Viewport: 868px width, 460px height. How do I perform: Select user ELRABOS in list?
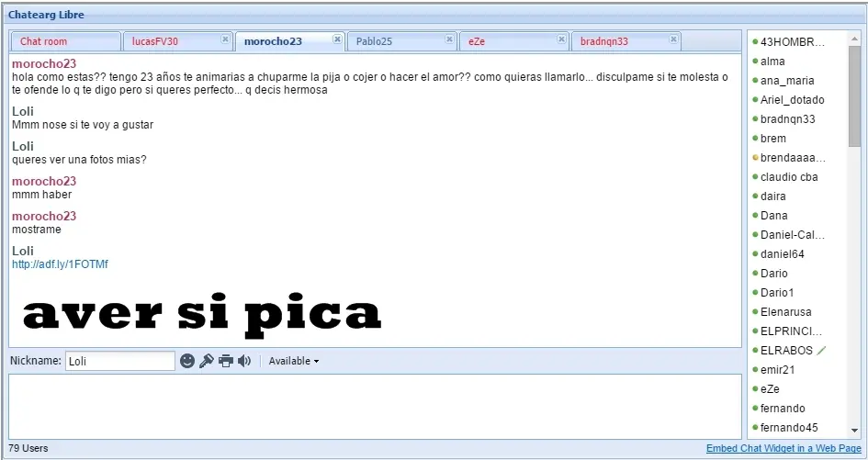(x=786, y=351)
